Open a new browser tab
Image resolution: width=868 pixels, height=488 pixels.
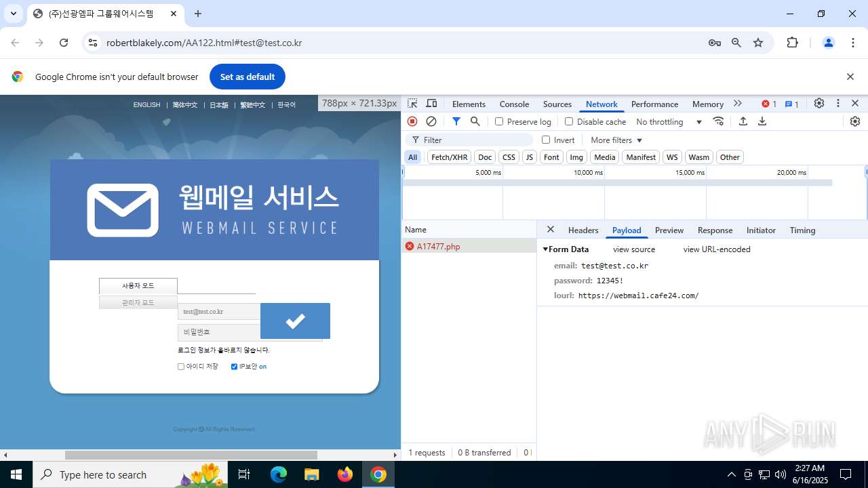(x=198, y=14)
